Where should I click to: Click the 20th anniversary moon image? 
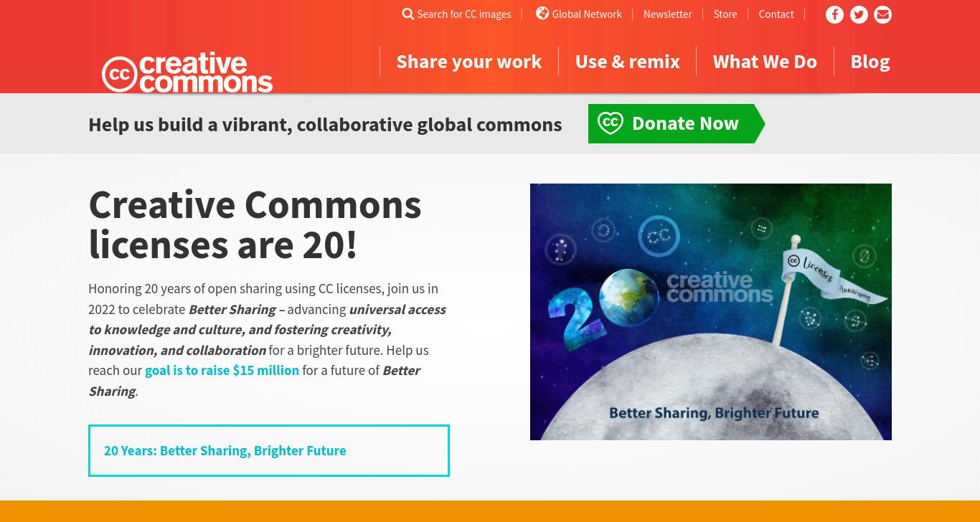(711, 312)
